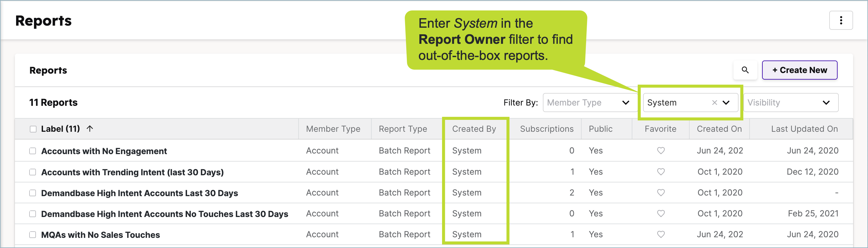The width and height of the screenshot is (868, 248).
Task: Open Demandbase High Intent Accounts No Touches report
Action: [164, 214]
